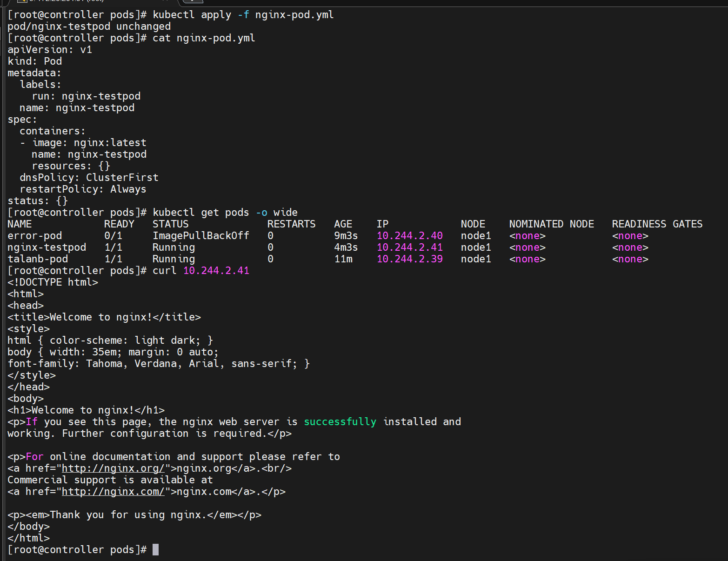Click the 'status: {}' line
Image resolution: width=728 pixels, height=561 pixels.
click(x=38, y=201)
